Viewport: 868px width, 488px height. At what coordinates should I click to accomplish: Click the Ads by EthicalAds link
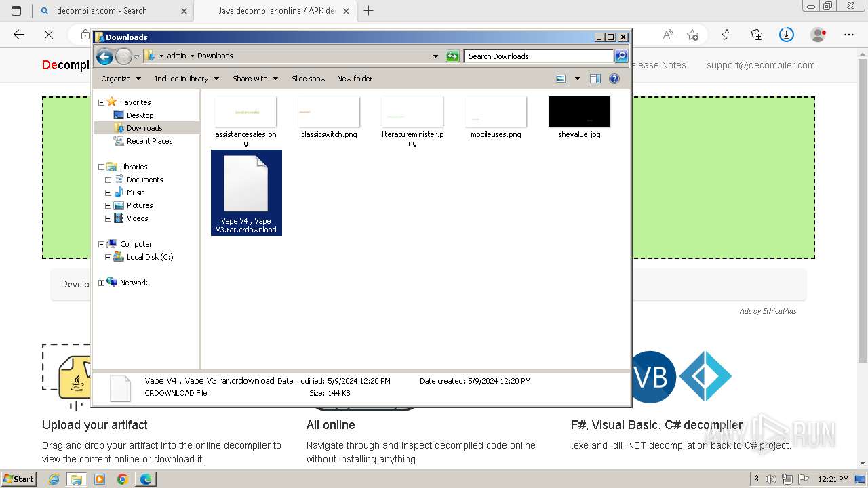click(x=768, y=311)
